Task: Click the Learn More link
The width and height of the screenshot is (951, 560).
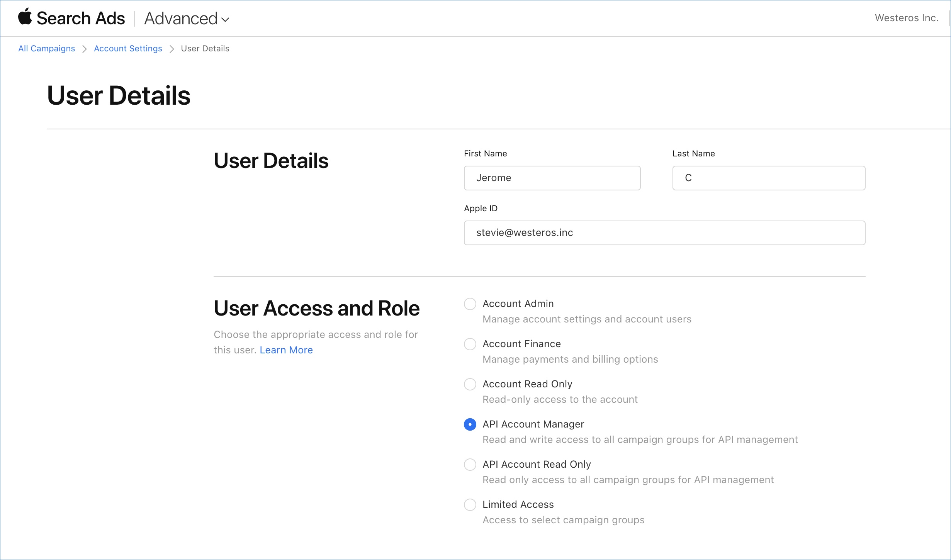Action: click(x=286, y=350)
